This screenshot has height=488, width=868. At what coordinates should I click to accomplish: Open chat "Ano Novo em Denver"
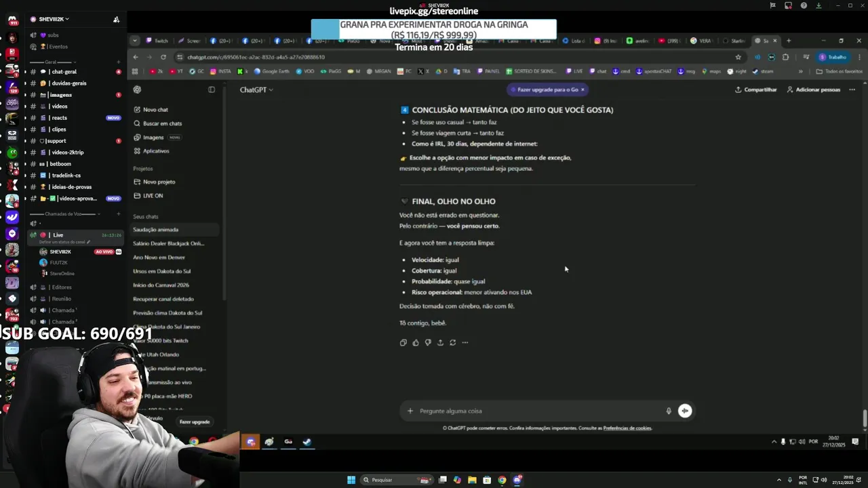click(x=176, y=258)
